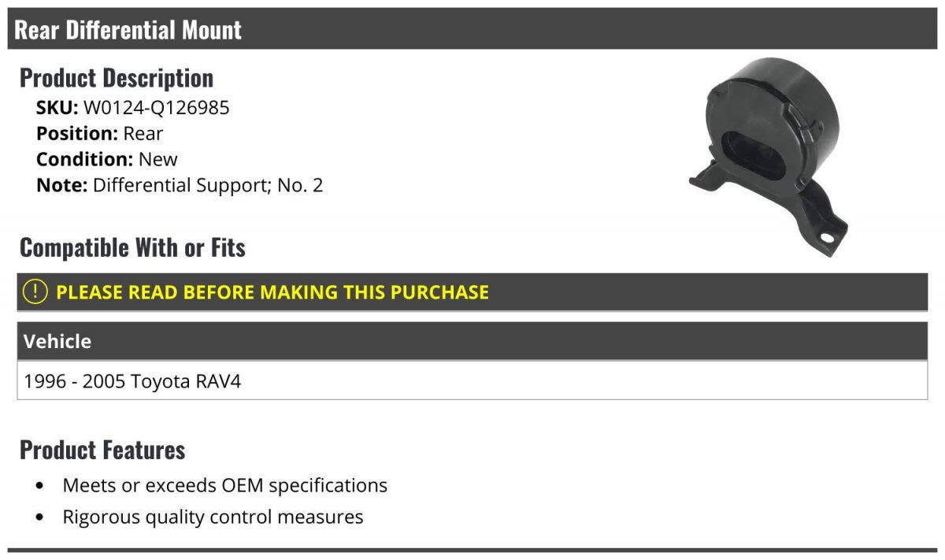
Task: Click the Rigorous quality control measures bullet
Action: pos(213,517)
